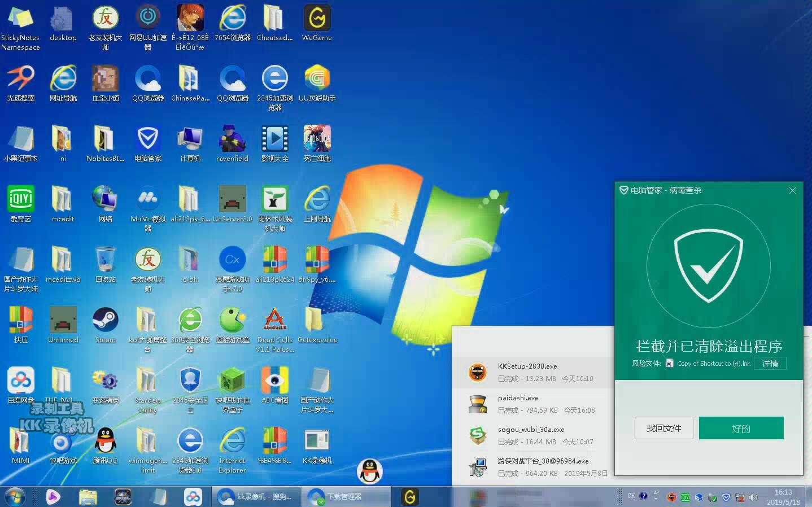
Task: Open 雨林木风装机大师 desktop icon
Action: [274, 208]
